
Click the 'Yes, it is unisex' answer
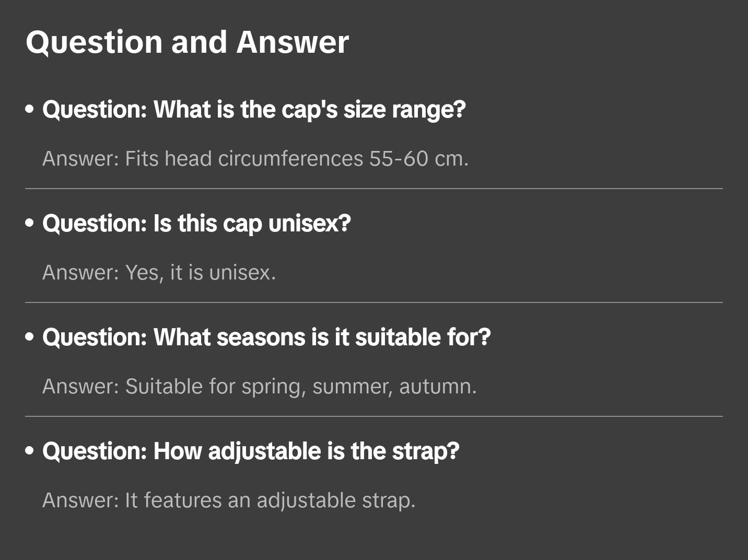pyautogui.click(x=159, y=273)
